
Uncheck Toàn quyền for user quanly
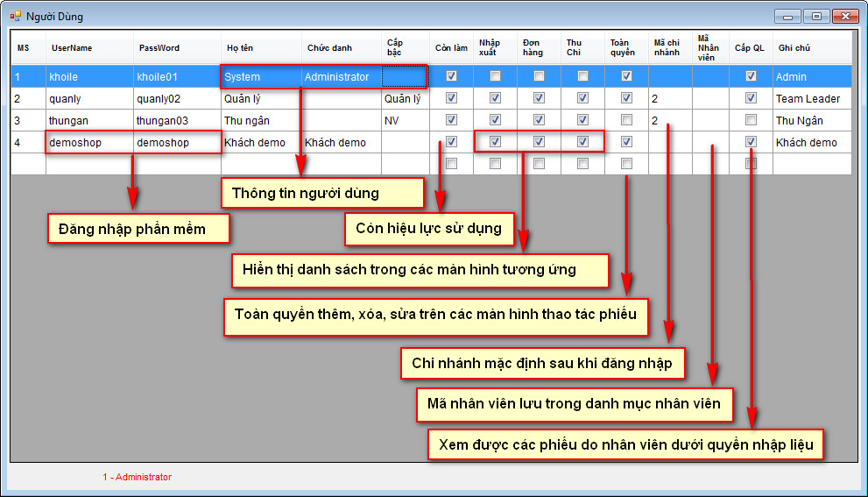point(626,98)
